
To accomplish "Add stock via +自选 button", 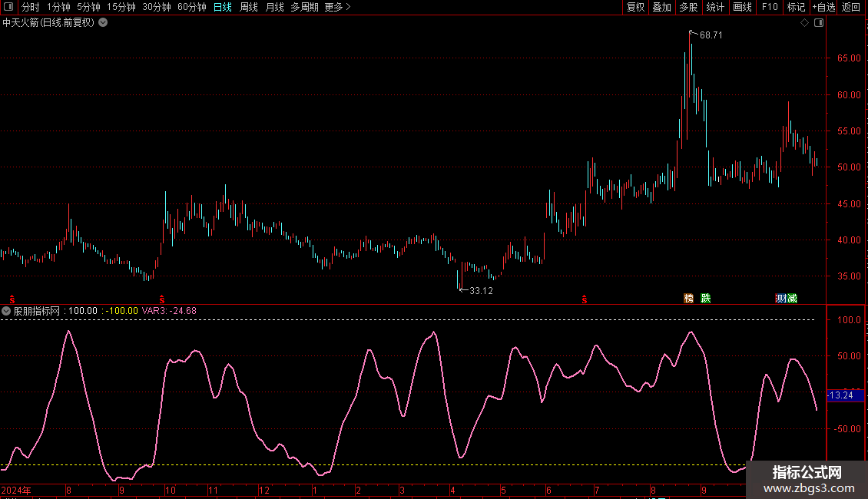I will tap(823, 7).
